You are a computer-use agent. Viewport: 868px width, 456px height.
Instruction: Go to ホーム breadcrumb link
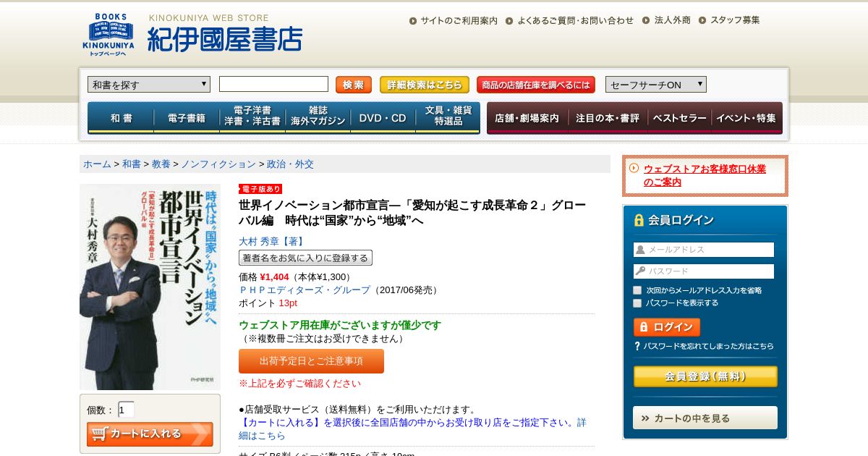click(x=97, y=164)
